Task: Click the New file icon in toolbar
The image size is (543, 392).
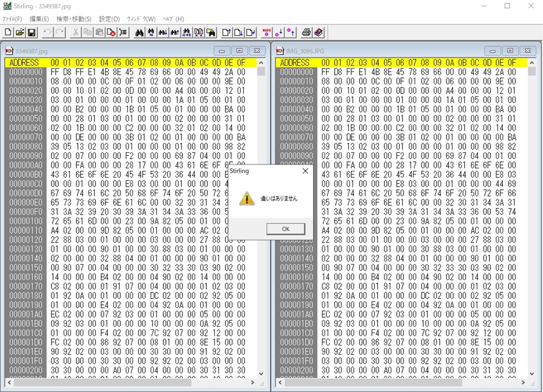Action: 8,32
